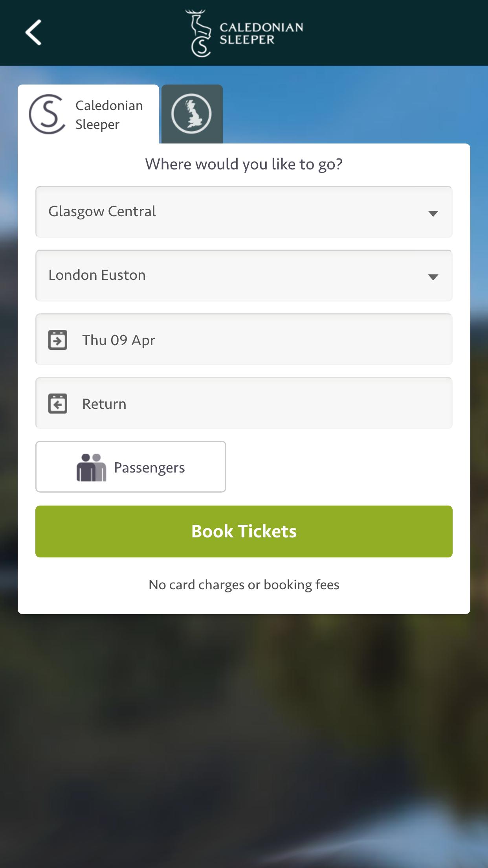Click the destination dropdown chevron
The height and width of the screenshot is (868, 488).
click(x=433, y=276)
